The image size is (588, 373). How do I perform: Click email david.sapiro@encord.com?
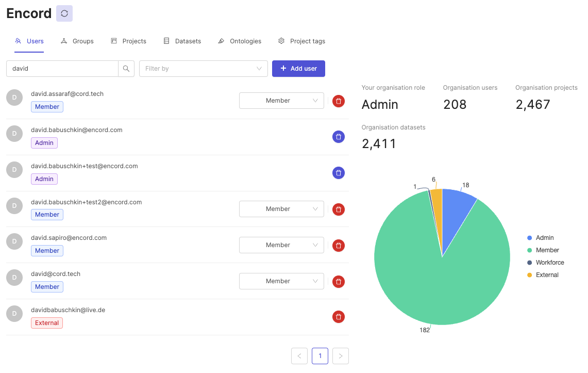click(69, 238)
